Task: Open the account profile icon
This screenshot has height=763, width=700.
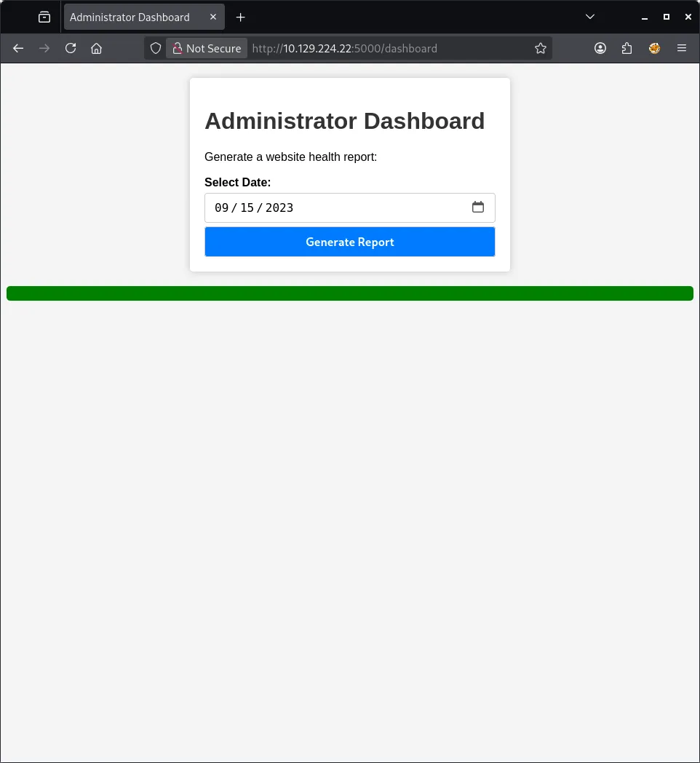Action: pyautogui.click(x=600, y=48)
